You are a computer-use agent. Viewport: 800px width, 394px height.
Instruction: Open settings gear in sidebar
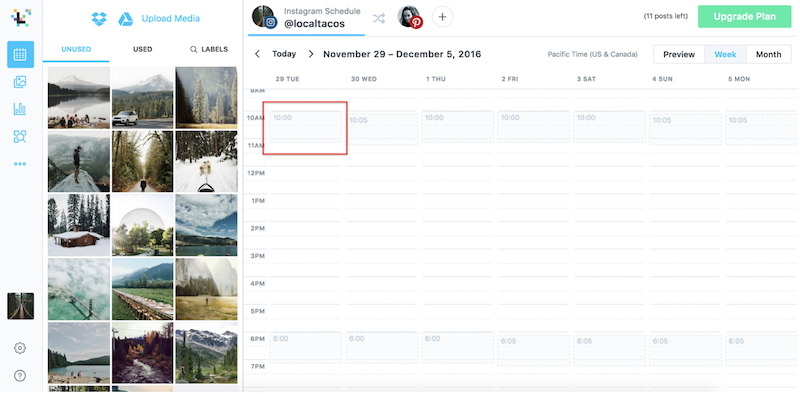click(x=20, y=348)
